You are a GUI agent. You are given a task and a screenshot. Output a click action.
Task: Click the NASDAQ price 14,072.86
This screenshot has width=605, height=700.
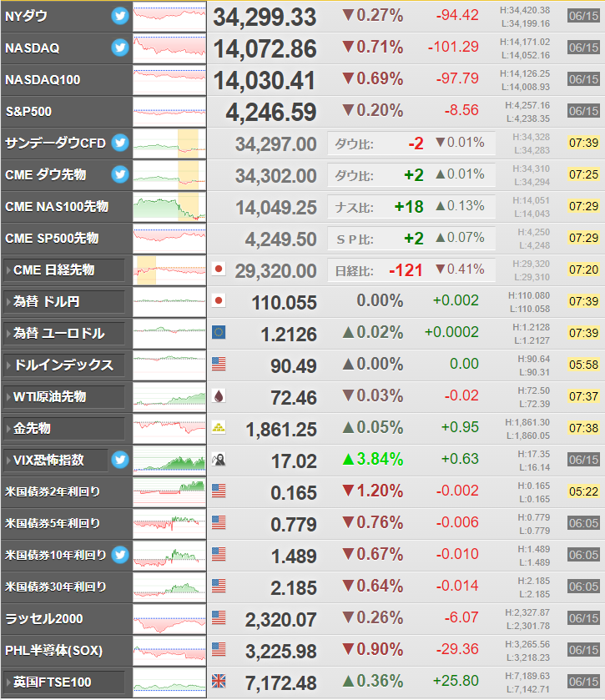(265, 48)
